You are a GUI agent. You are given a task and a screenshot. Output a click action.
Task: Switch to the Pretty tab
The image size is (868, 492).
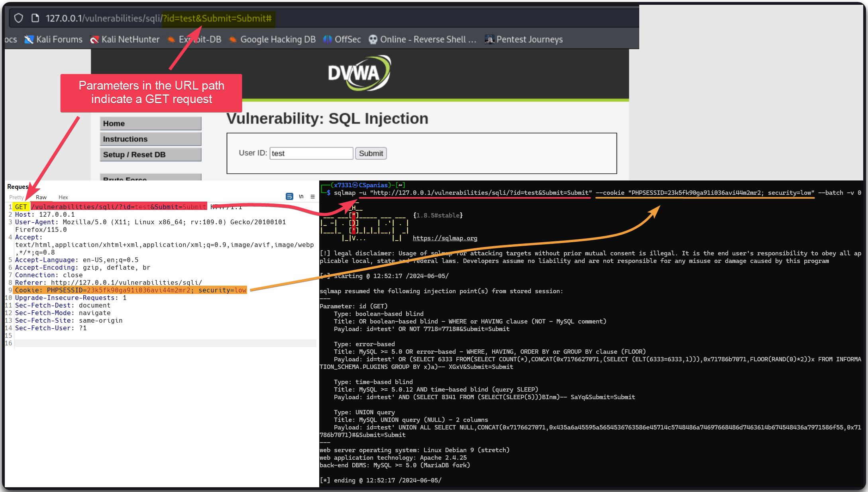pyautogui.click(x=16, y=197)
